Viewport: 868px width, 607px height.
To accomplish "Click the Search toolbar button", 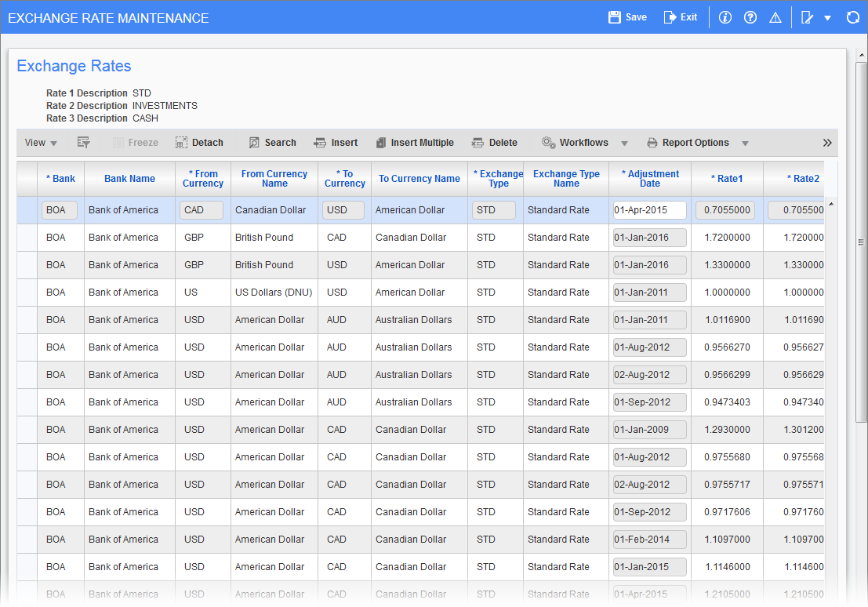I will pos(272,143).
